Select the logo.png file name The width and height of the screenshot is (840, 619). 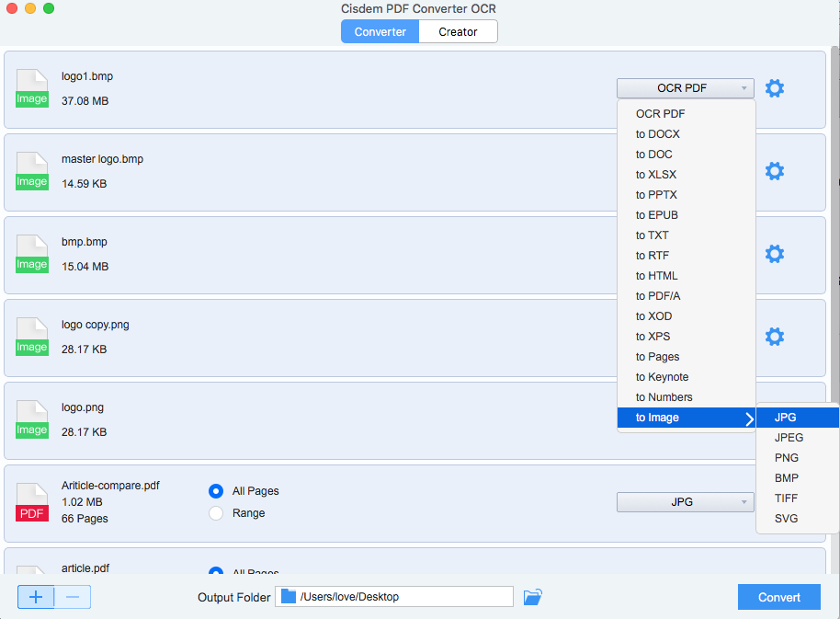[x=83, y=407]
